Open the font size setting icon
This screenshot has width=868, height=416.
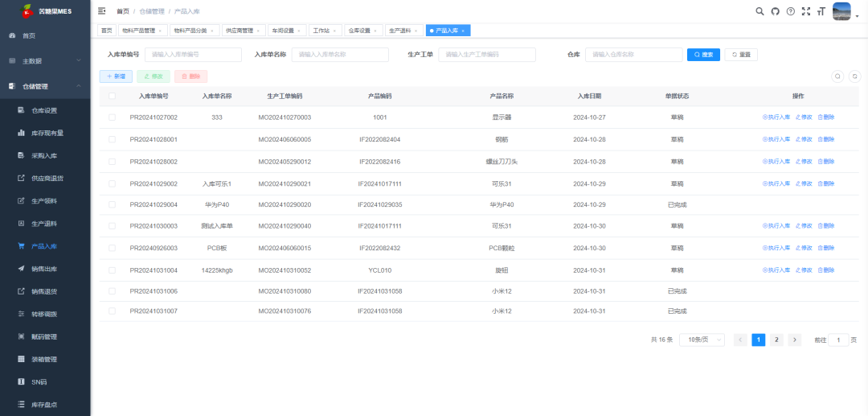821,11
